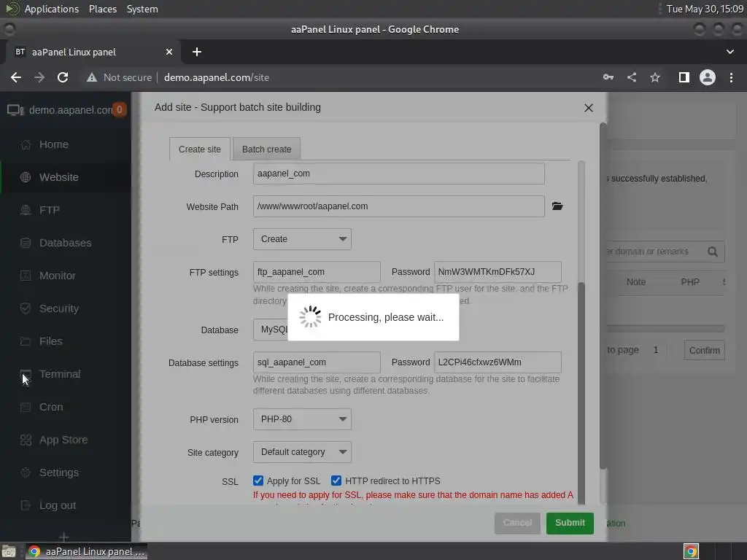Open the App Store grid icon

[26, 440]
